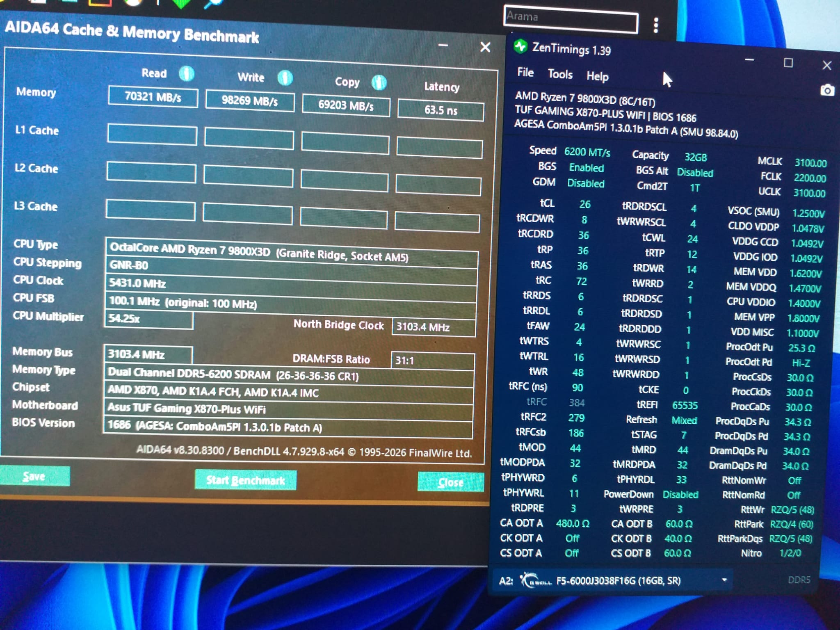Viewport: 840px width, 630px height.
Task: Click the tCL value 26
Action: 585,204
